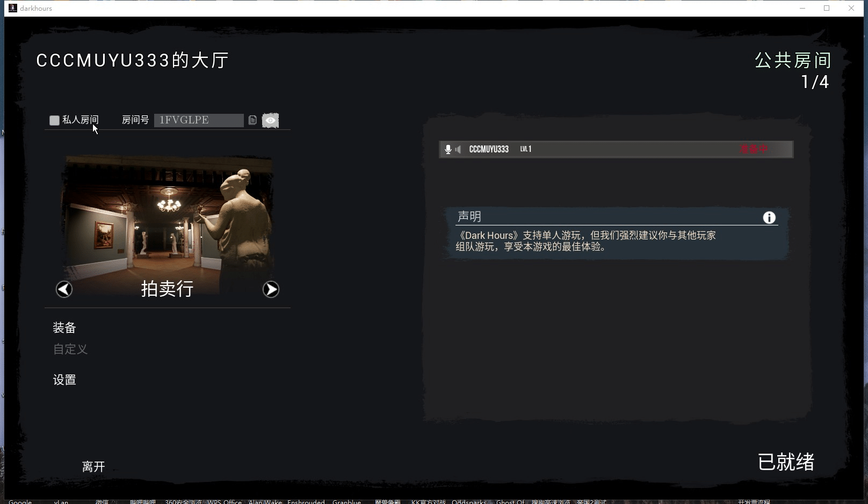Open the 装备 menu

(64, 327)
